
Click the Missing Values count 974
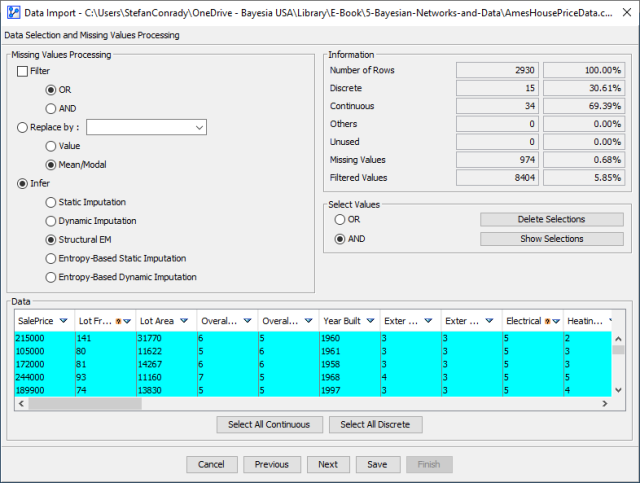498,160
